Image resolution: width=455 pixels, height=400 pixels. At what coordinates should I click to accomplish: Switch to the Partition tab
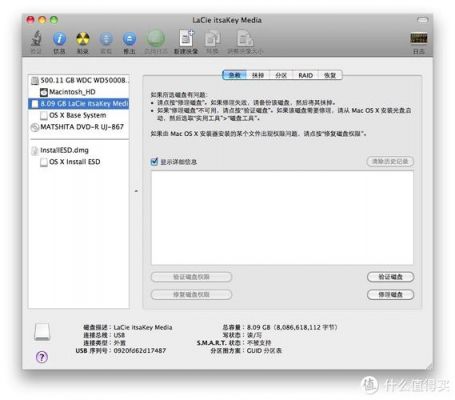(281, 75)
